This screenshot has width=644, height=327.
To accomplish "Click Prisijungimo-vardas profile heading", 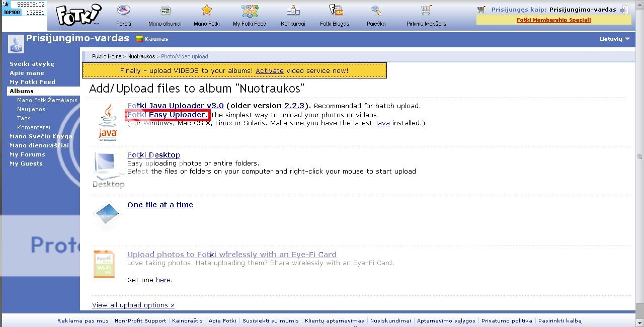I will [77, 38].
